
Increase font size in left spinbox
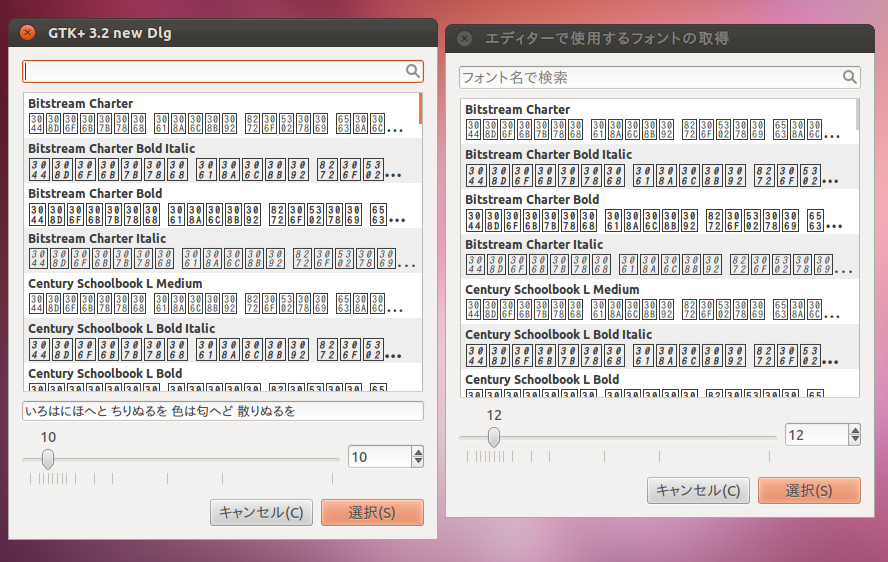[417, 452]
